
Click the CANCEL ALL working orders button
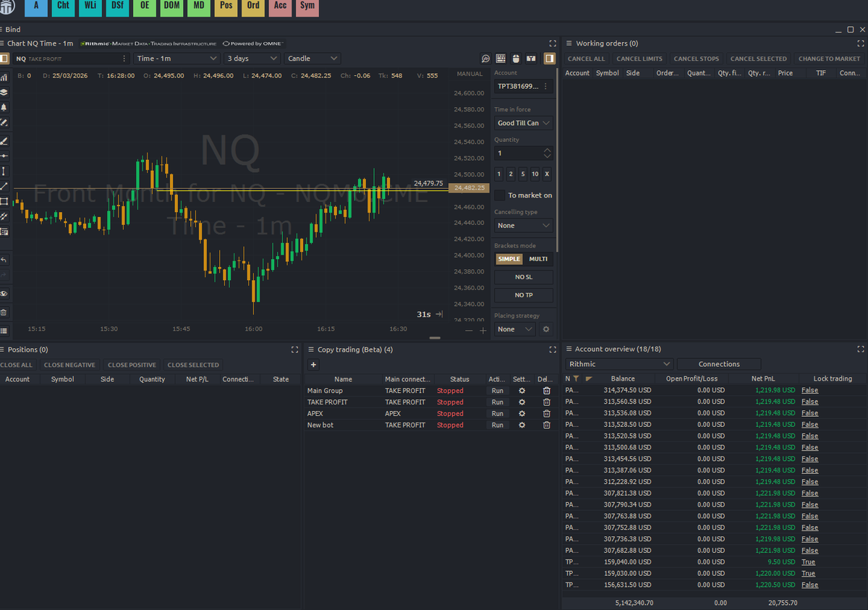586,59
